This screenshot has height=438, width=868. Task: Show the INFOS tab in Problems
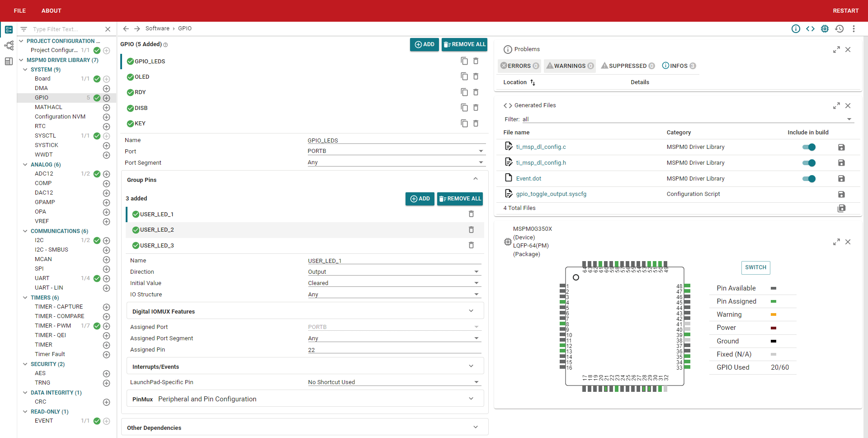pos(679,66)
